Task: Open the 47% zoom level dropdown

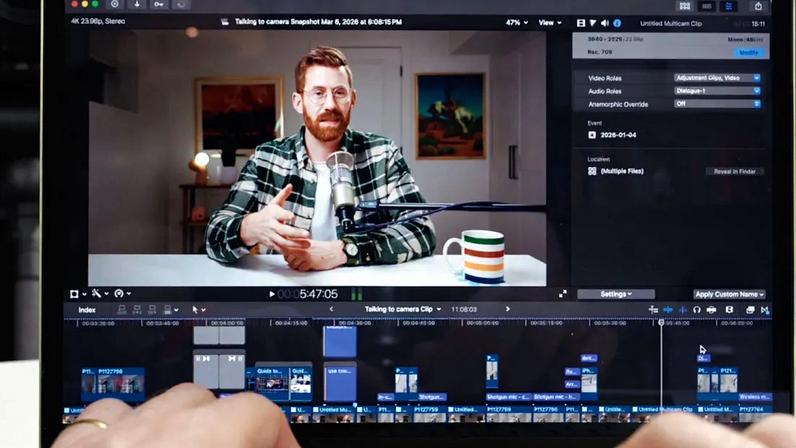Action: coord(517,23)
